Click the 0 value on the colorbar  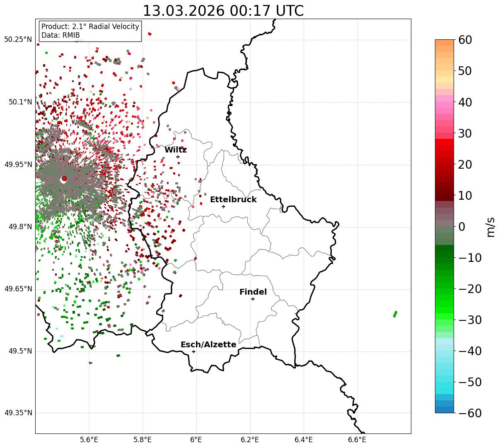pos(461,226)
